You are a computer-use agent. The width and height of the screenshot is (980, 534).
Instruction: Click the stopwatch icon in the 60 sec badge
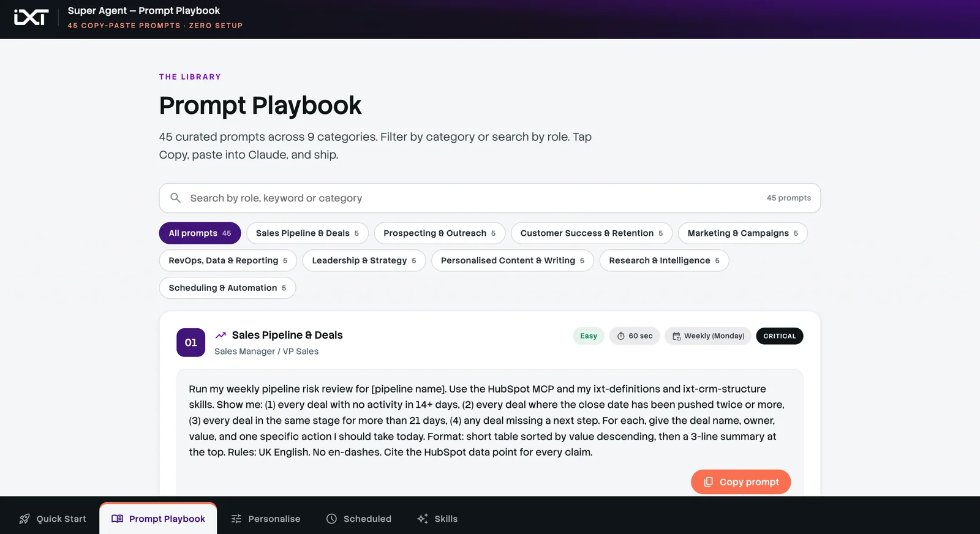621,336
